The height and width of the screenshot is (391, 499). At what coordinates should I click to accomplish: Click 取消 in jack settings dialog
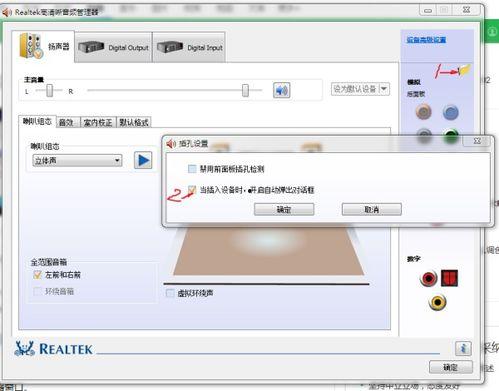pos(372,209)
